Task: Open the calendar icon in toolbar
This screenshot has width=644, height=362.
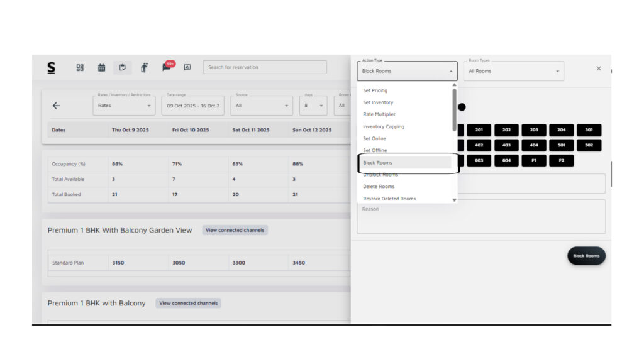Action: pyautogui.click(x=101, y=67)
